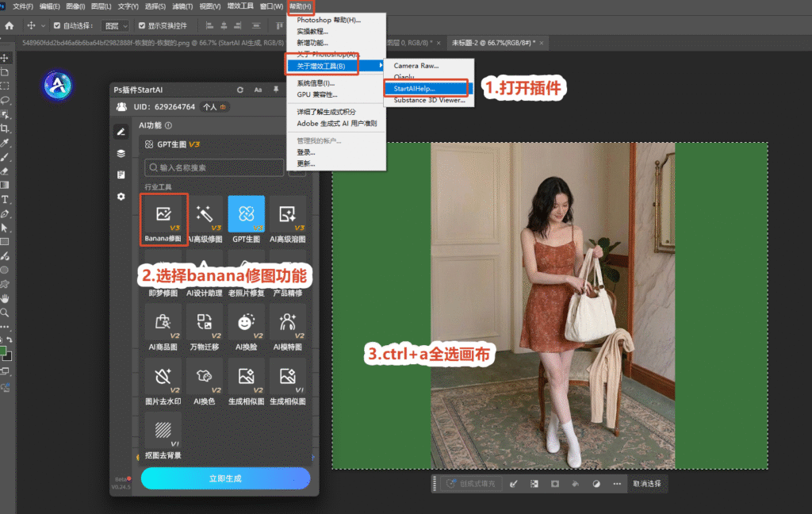Pick the Zoom tool in left toolbar

(5, 313)
